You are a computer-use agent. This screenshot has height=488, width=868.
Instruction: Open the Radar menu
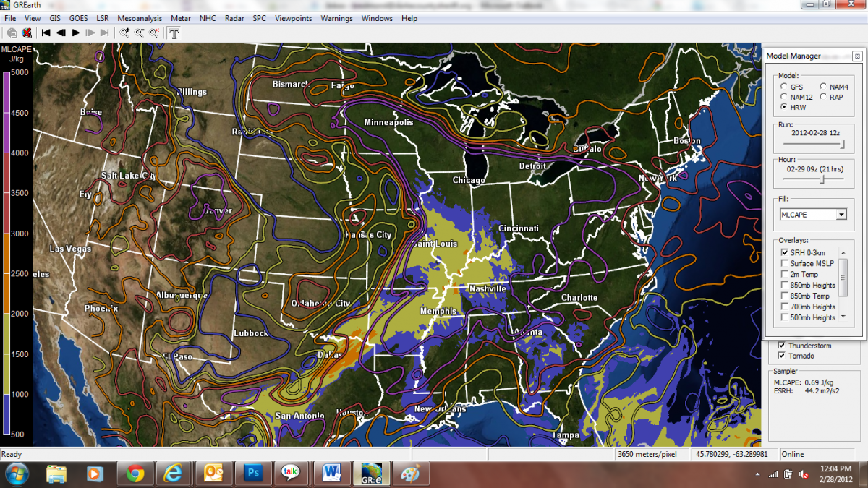[234, 18]
